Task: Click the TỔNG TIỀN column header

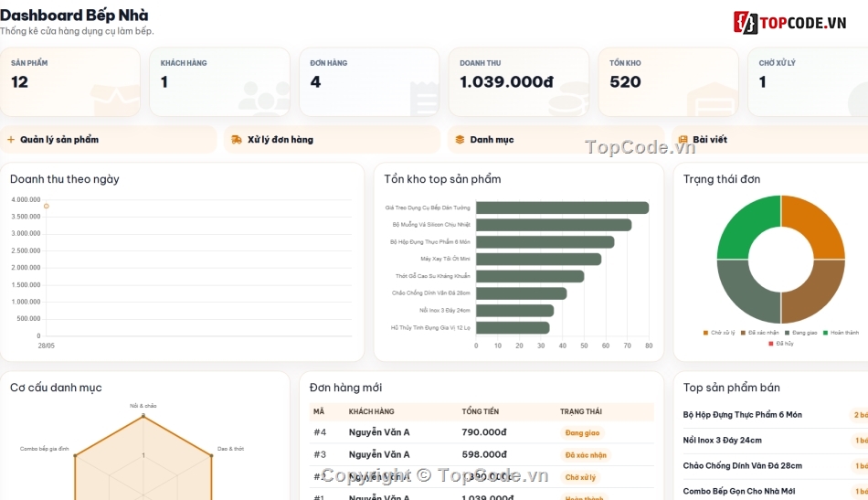Action: [481, 411]
